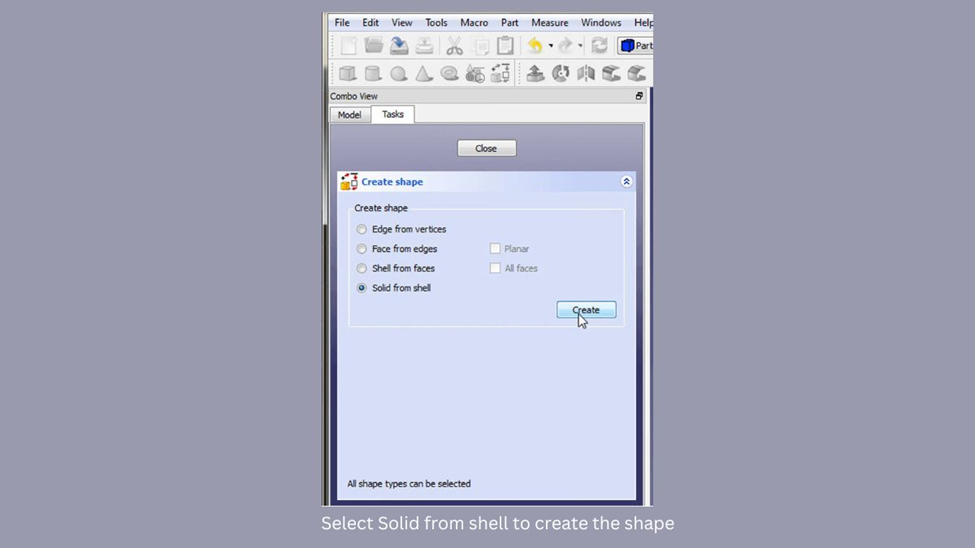Cut with the scissors icon
The height and width of the screenshot is (548, 975).
click(x=454, y=45)
